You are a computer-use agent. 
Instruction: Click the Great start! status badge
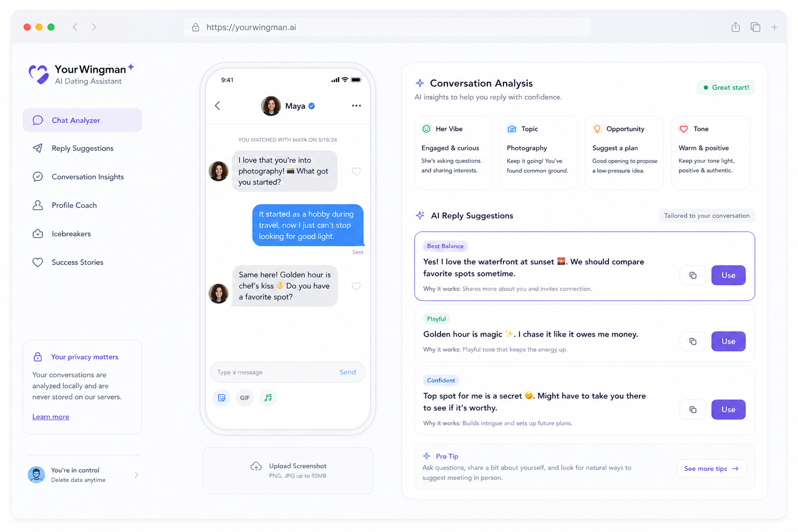pyautogui.click(x=726, y=87)
